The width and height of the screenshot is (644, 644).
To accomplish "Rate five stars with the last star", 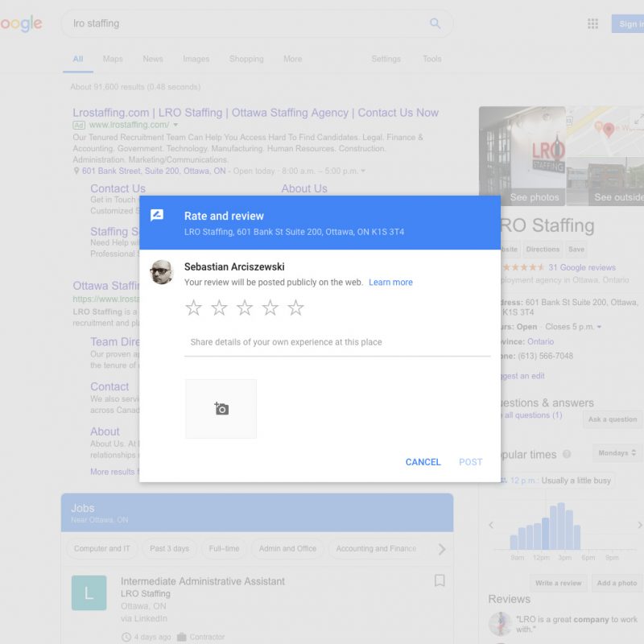I will pyautogui.click(x=296, y=308).
